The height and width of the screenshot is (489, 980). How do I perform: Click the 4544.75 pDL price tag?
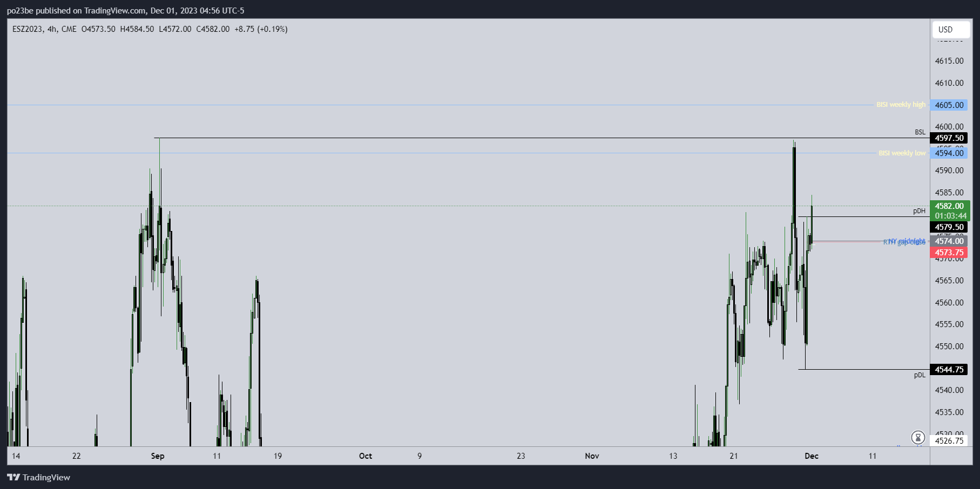point(949,370)
